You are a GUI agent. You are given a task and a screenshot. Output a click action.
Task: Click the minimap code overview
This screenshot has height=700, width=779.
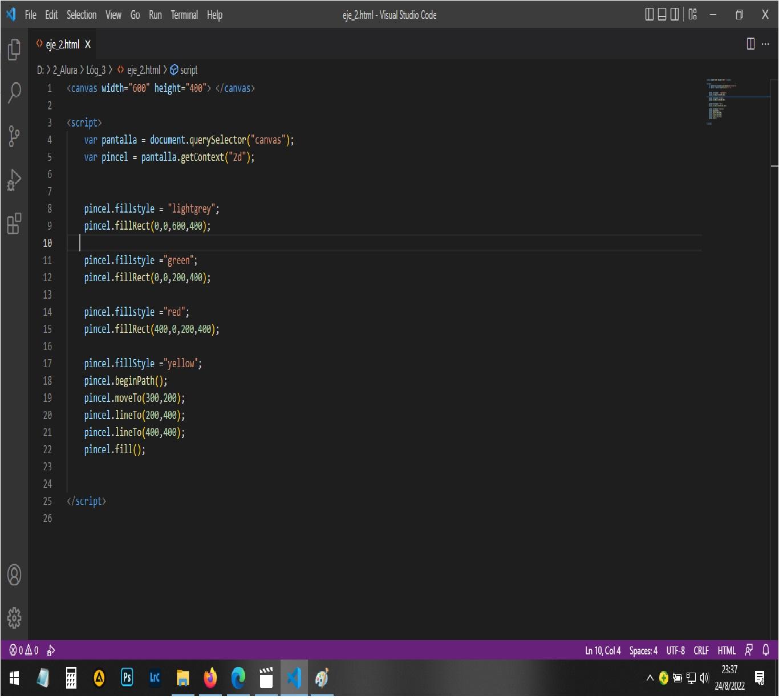(x=738, y=101)
